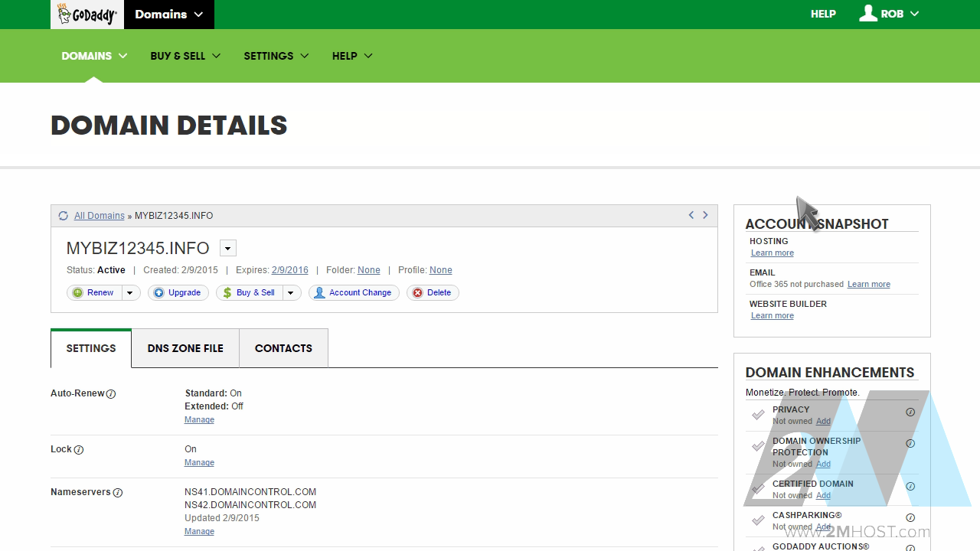The width and height of the screenshot is (980, 551).
Task: Click the Certified Domain info icon
Action: [x=910, y=486]
